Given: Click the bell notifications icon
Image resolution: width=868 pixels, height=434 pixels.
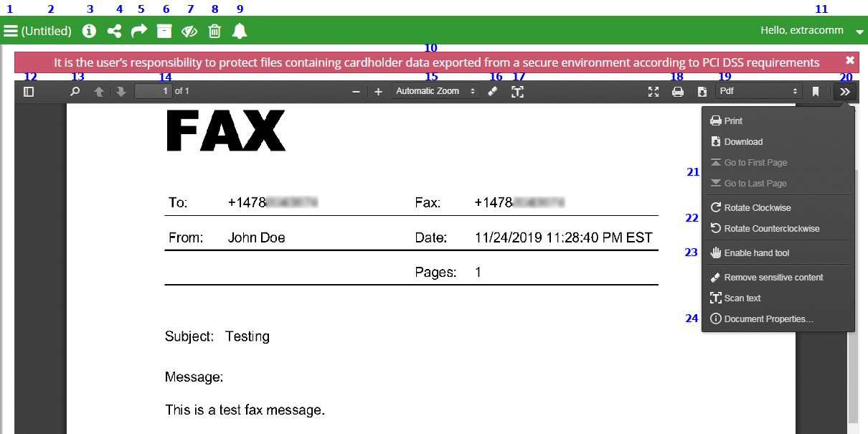Looking at the screenshot, I should (x=240, y=31).
